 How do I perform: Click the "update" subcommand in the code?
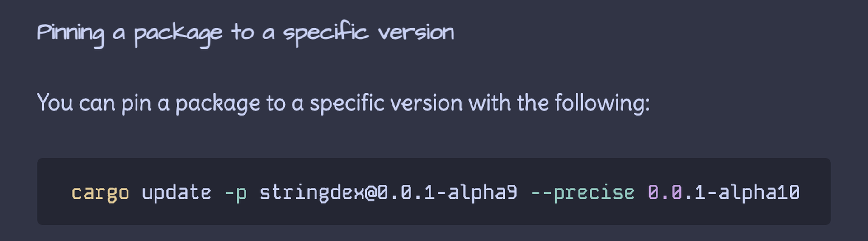pos(176,193)
